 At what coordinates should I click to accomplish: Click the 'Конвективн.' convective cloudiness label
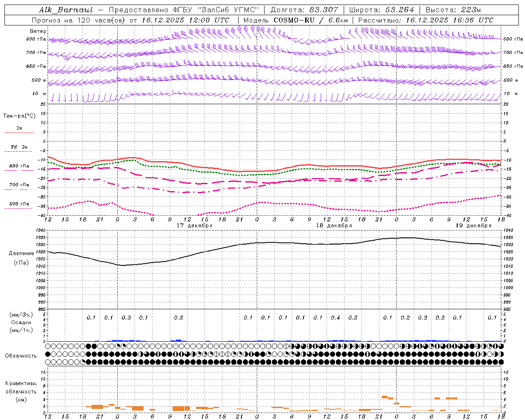21,383
